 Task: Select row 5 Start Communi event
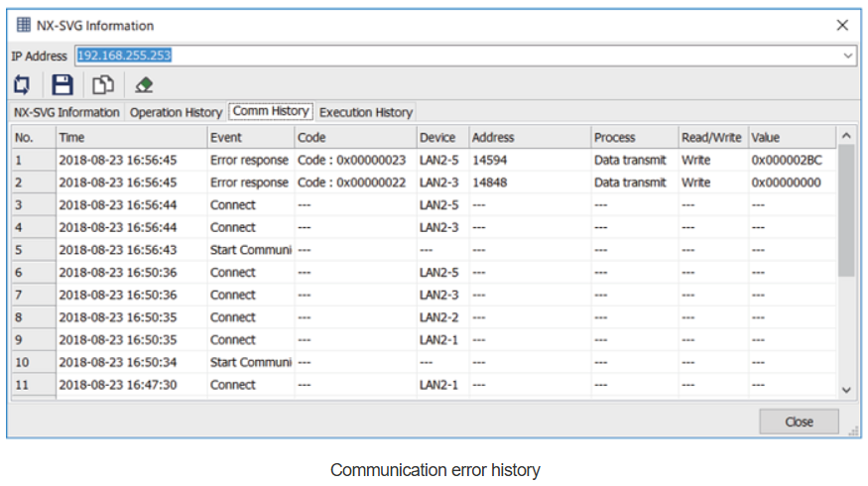[x=250, y=250]
